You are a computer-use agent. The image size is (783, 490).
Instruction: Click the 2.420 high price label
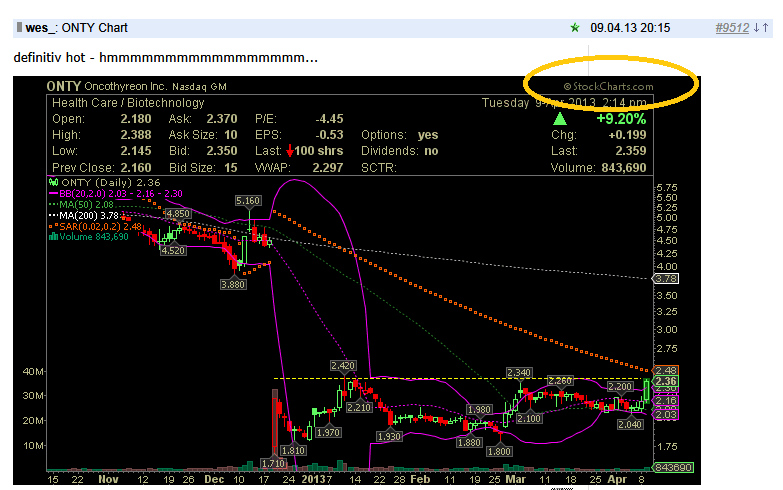pyautogui.click(x=343, y=366)
